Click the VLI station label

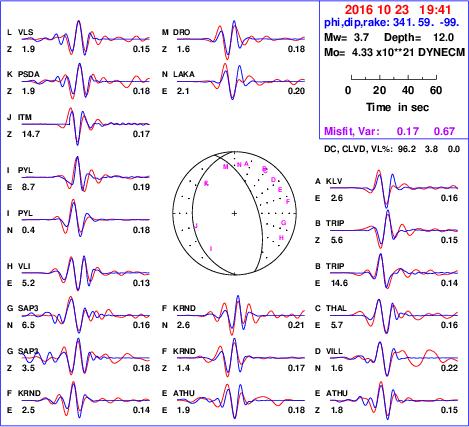point(24,266)
